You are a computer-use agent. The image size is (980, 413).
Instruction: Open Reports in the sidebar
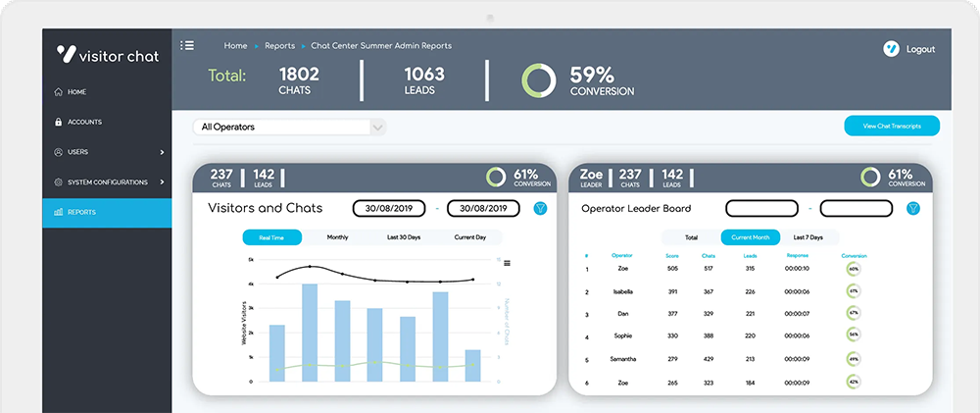[x=81, y=212]
